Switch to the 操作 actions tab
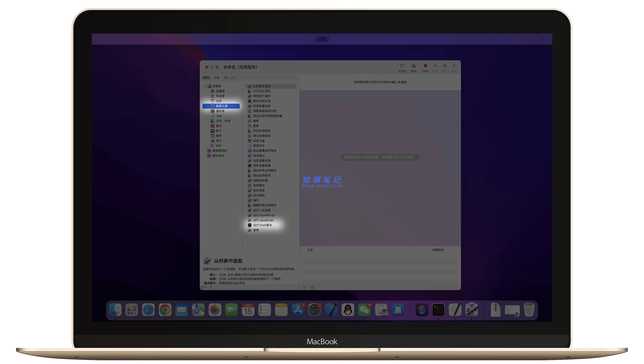 point(206,78)
